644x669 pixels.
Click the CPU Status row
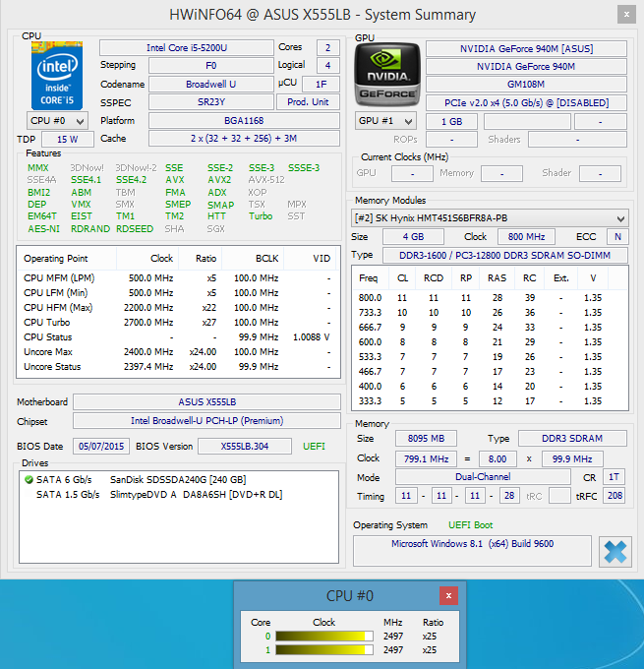pos(178,337)
